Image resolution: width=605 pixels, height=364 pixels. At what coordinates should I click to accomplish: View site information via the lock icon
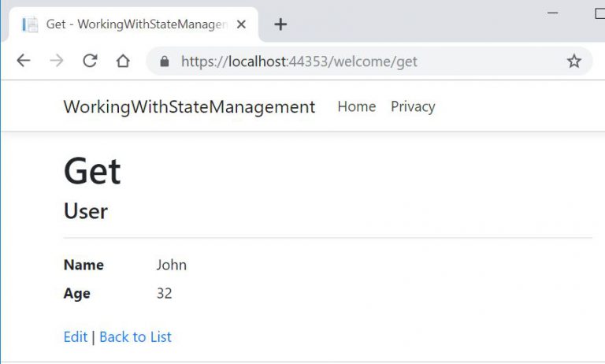point(165,61)
